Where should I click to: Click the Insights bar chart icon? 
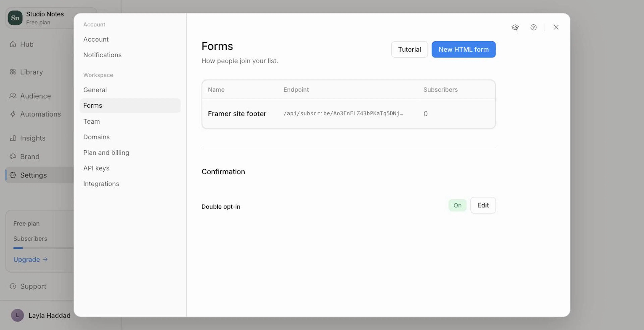13,138
